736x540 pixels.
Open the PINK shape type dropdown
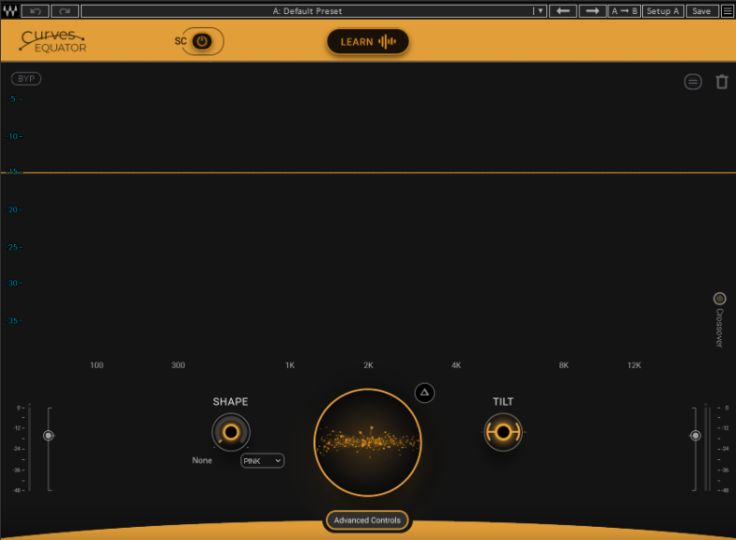pyautogui.click(x=262, y=461)
